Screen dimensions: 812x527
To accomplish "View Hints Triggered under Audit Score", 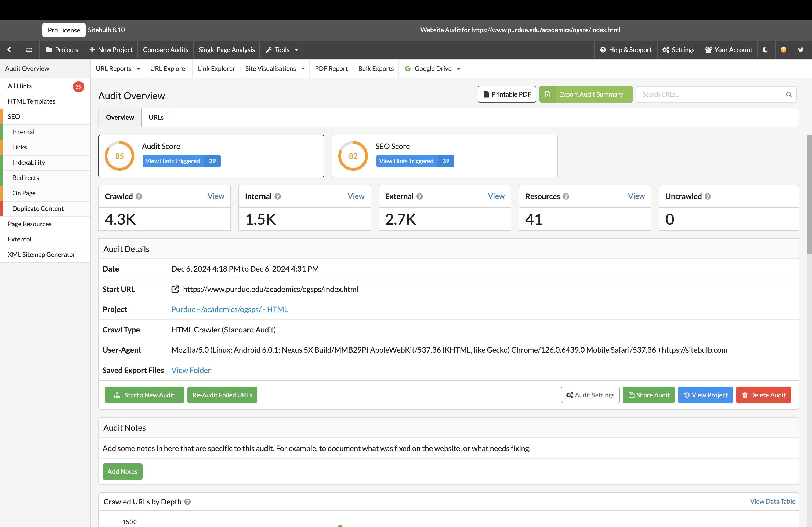I will click(182, 161).
